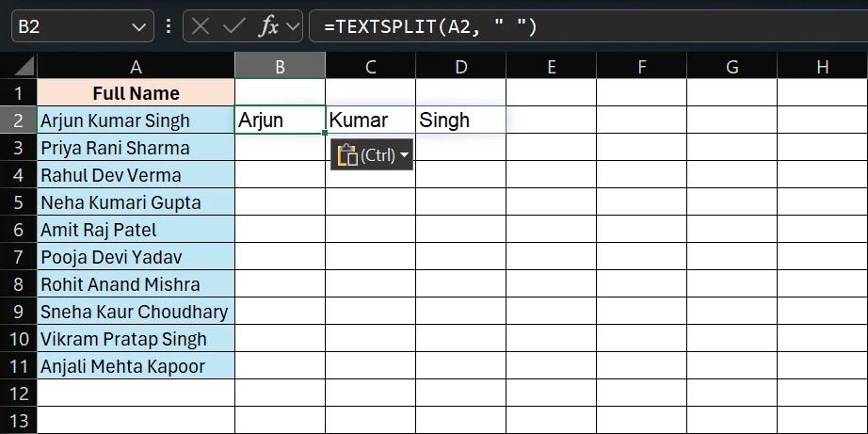Image resolution: width=868 pixels, height=434 pixels.
Task: Select row 12 header
Action: [x=18, y=393]
